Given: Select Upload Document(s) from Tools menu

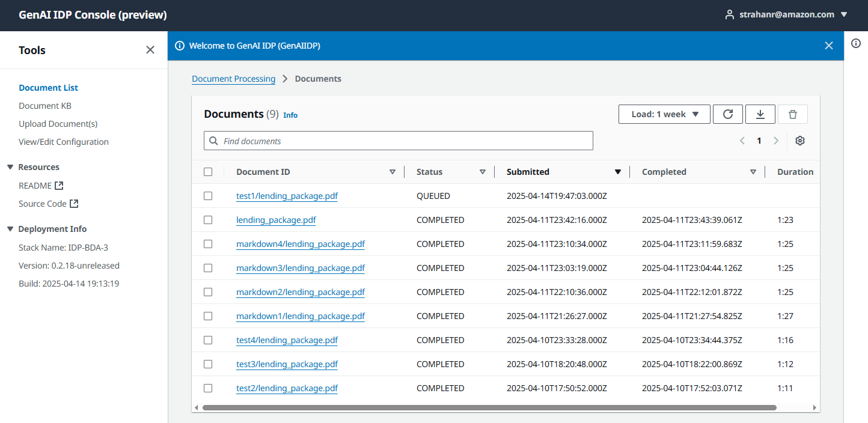Looking at the screenshot, I should (58, 123).
